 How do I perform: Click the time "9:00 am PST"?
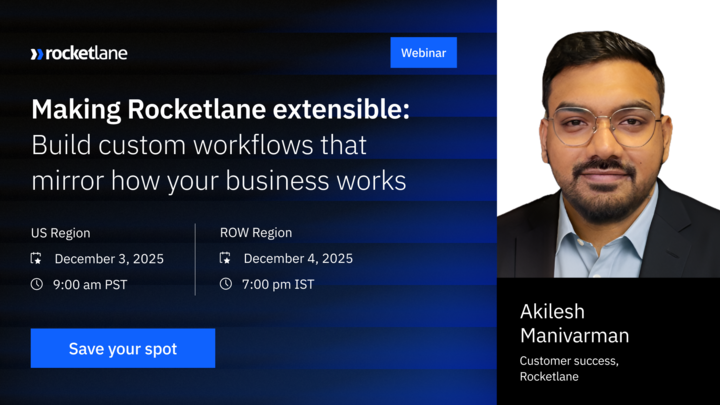tap(90, 285)
